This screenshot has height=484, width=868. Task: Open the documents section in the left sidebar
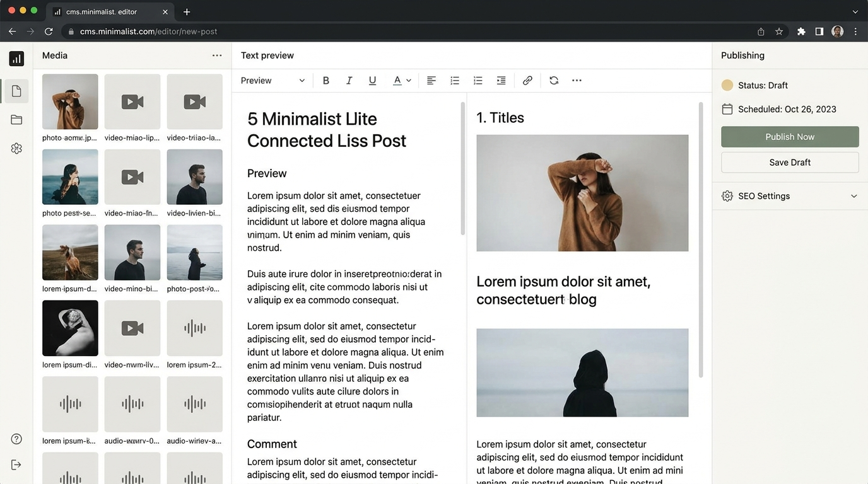tap(16, 91)
